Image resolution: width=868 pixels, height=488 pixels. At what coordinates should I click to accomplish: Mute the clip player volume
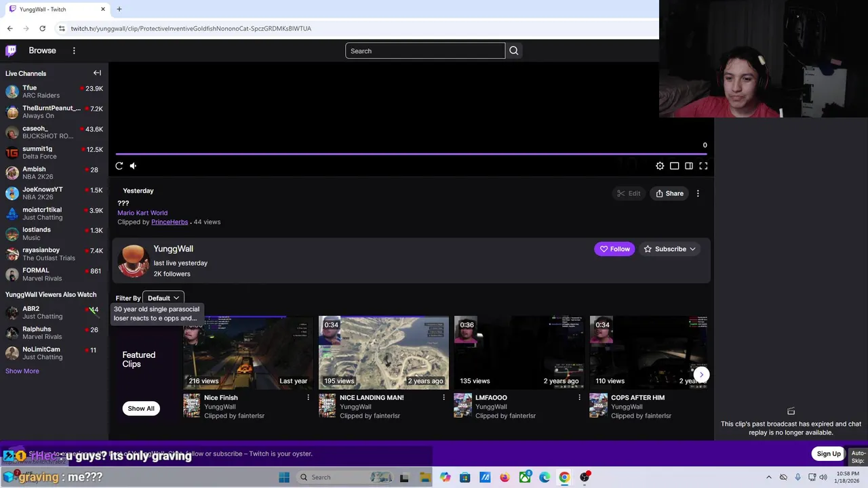click(x=134, y=165)
